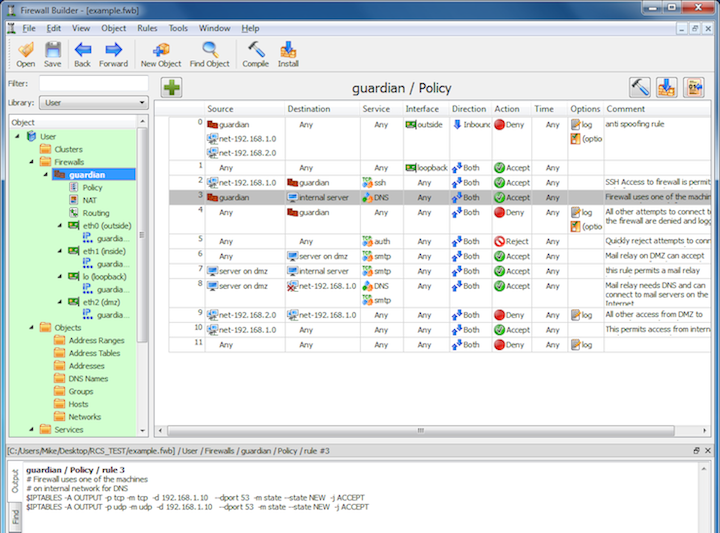Viewport: 720px width, 533px height.
Task: Click the ssh service icon in rule 2
Action: click(367, 182)
